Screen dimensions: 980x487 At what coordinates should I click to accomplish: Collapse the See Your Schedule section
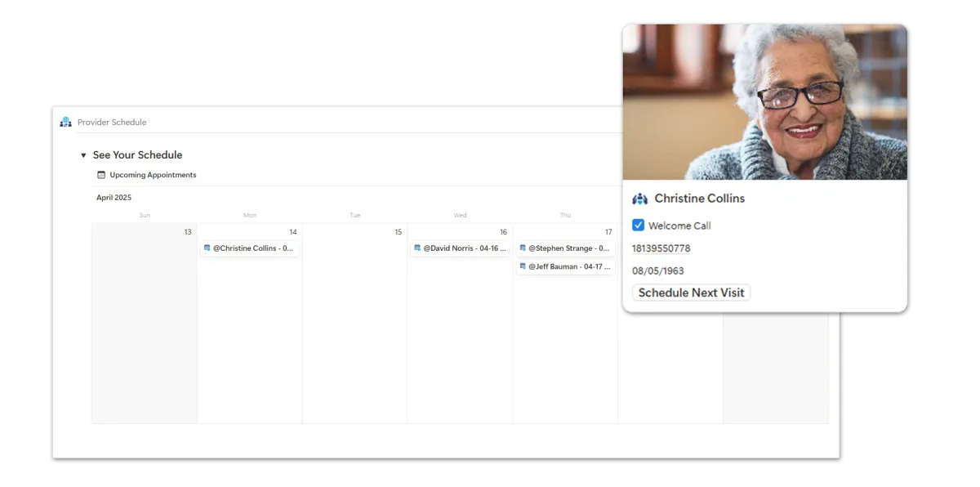click(x=83, y=155)
